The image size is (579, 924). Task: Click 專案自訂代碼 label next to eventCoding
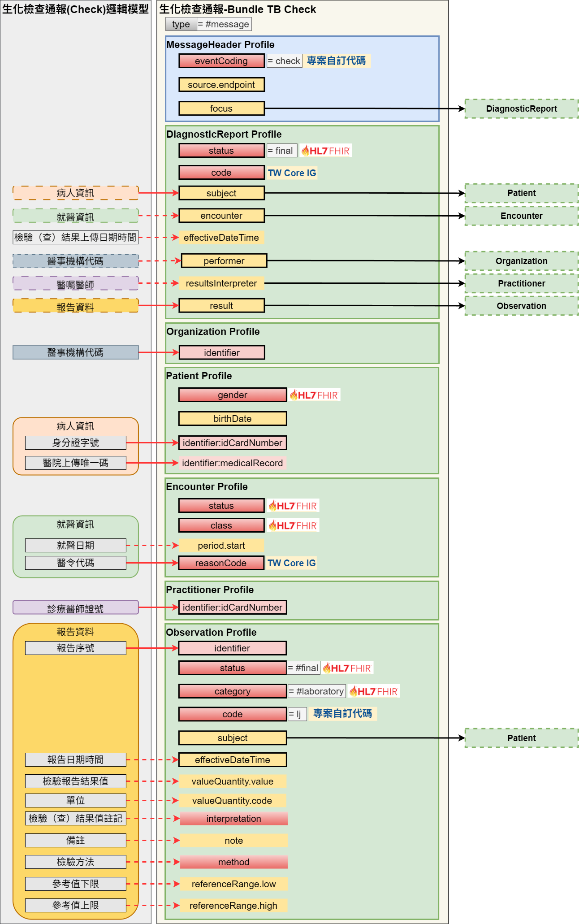coord(337,61)
